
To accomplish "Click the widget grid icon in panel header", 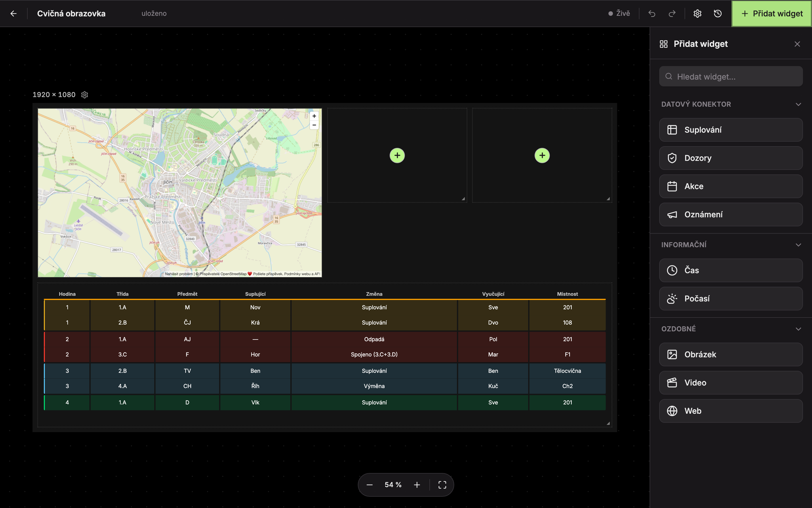I will [x=664, y=44].
